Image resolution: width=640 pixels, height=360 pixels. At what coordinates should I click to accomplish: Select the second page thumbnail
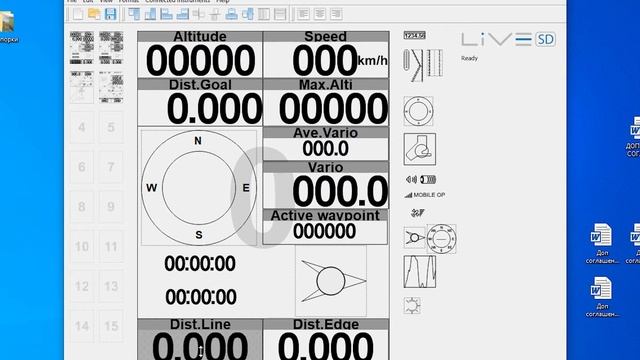coord(111,48)
